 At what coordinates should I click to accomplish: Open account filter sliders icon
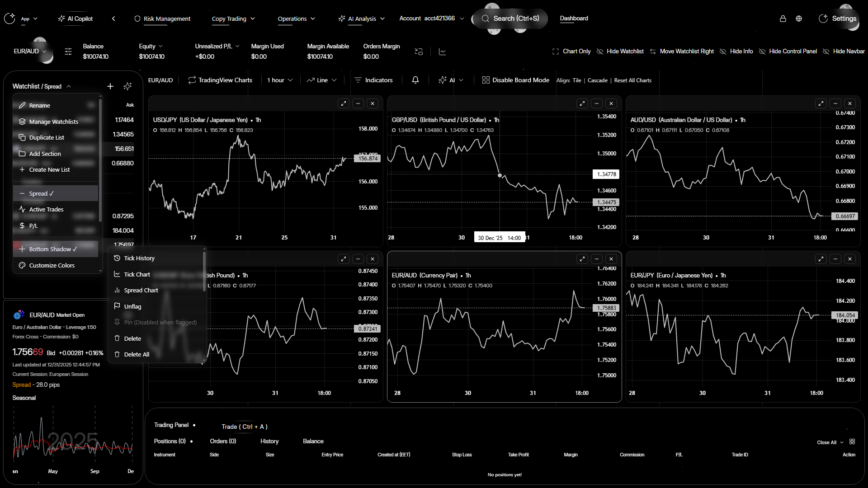pos(68,52)
